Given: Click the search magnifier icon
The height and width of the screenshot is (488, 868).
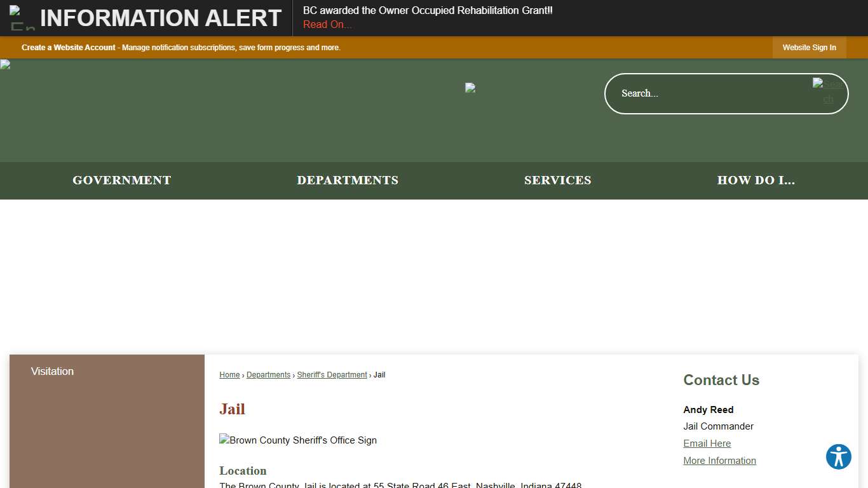Looking at the screenshot, I should [x=828, y=91].
